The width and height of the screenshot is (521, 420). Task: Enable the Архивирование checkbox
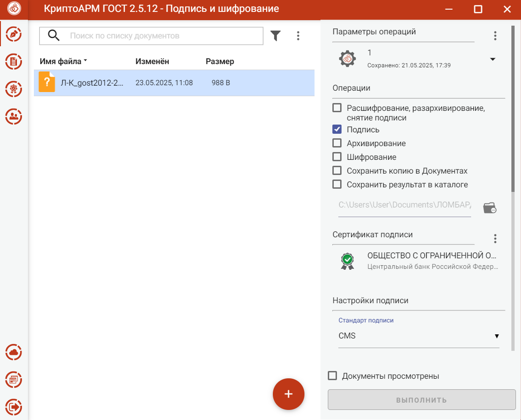pyautogui.click(x=337, y=143)
